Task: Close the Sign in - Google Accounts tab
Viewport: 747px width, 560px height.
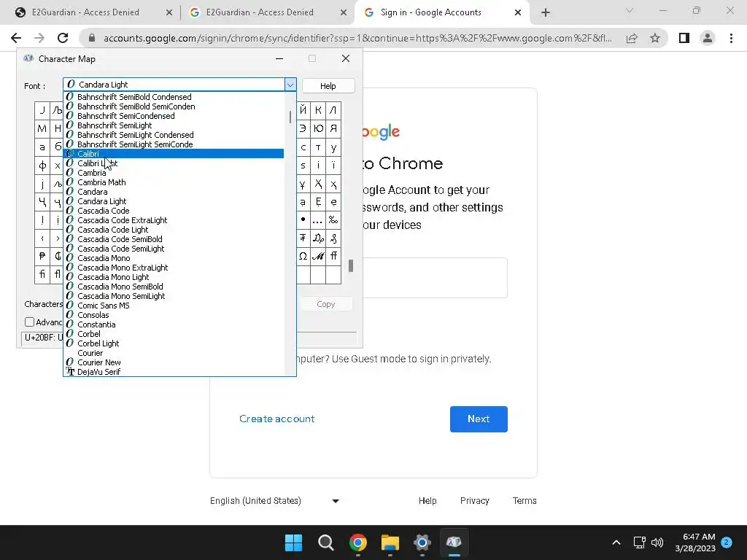Action: pos(518,13)
